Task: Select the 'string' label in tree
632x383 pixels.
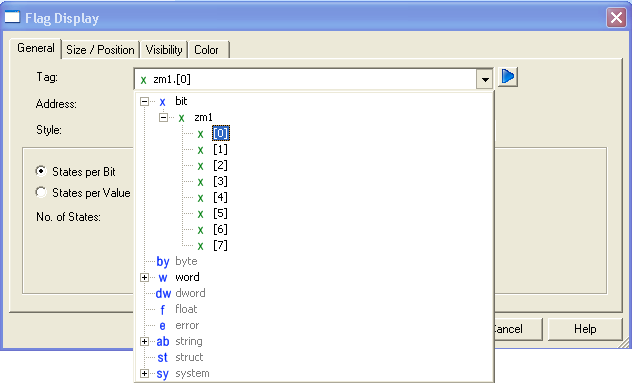Action: pos(189,341)
